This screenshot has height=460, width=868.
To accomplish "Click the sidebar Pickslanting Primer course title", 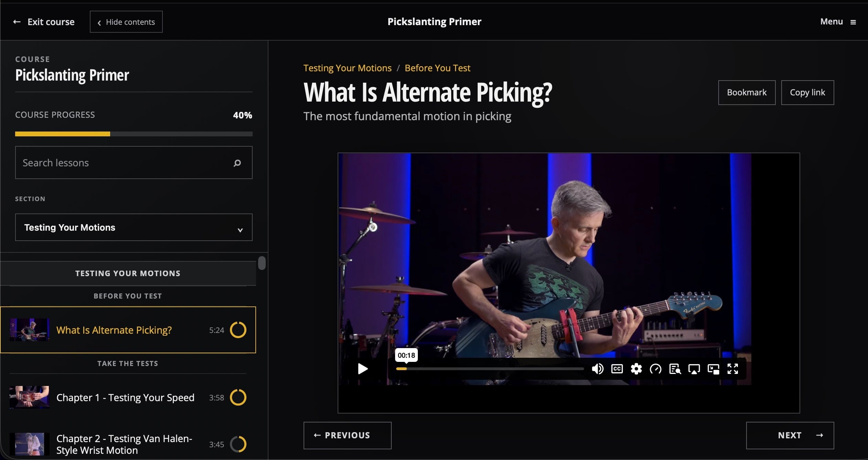I will [x=72, y=75].
